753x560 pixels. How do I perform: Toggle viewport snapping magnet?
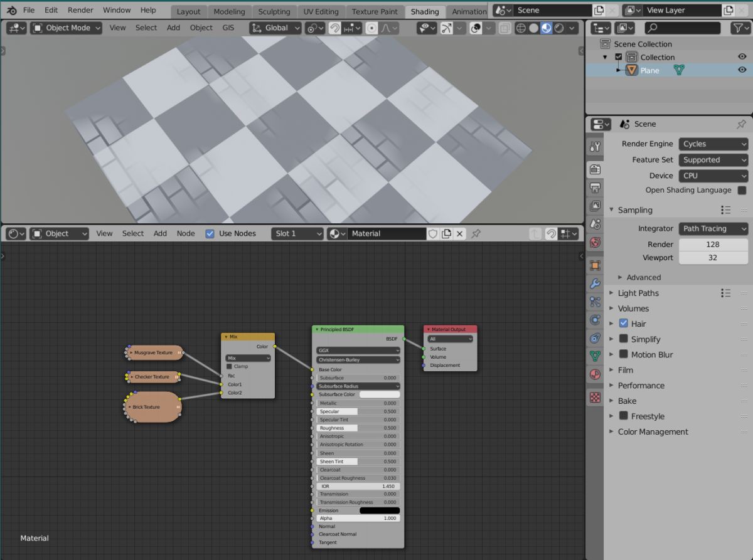point(334,28)
